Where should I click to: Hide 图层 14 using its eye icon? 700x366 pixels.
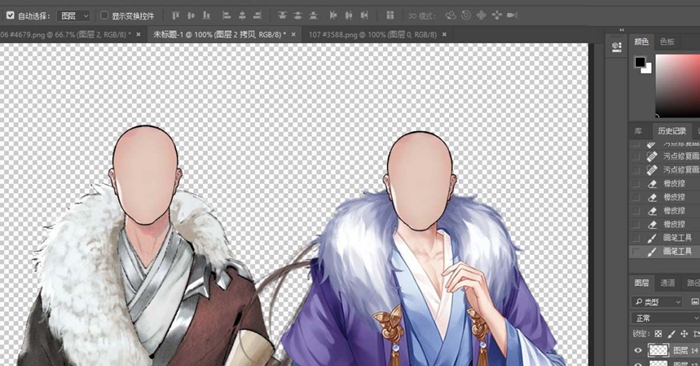[x=638, y=350]
